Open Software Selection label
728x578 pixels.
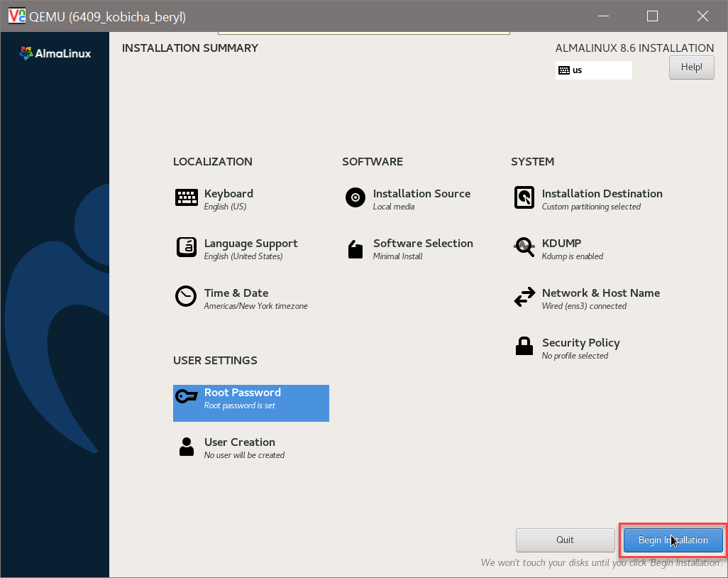click(x=423, y=243)
